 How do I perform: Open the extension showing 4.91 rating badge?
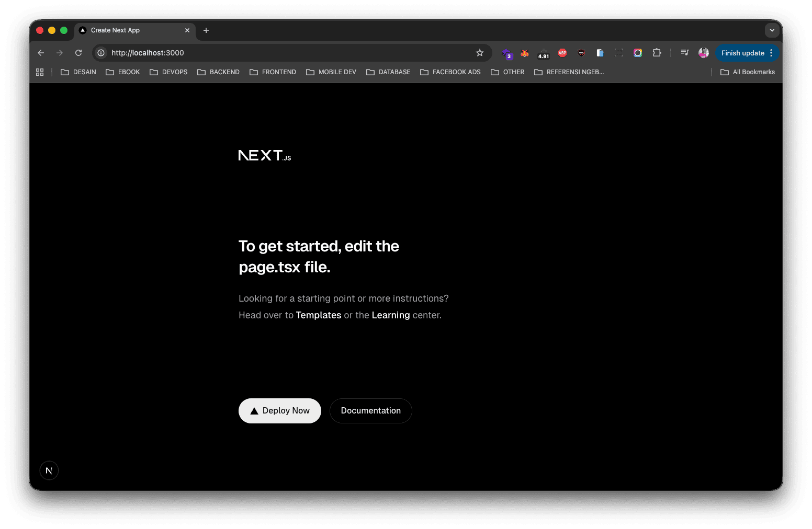(x=543, y=53)
